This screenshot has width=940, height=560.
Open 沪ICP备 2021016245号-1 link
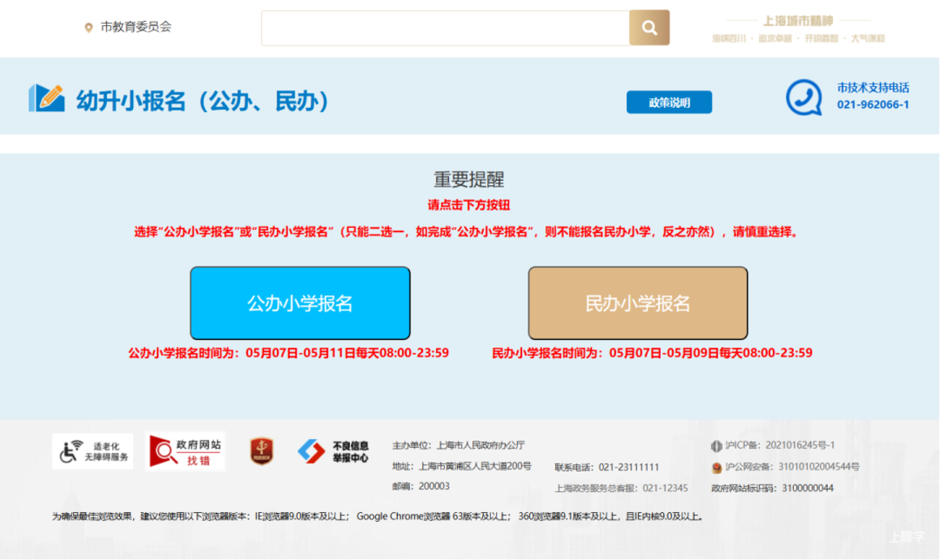tap(780, 446)
